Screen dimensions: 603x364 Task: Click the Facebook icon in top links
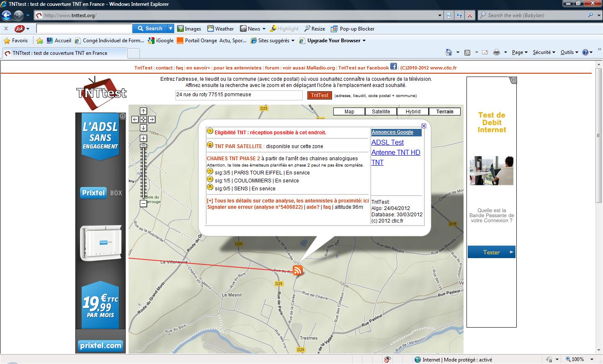(x=394, y=66)
